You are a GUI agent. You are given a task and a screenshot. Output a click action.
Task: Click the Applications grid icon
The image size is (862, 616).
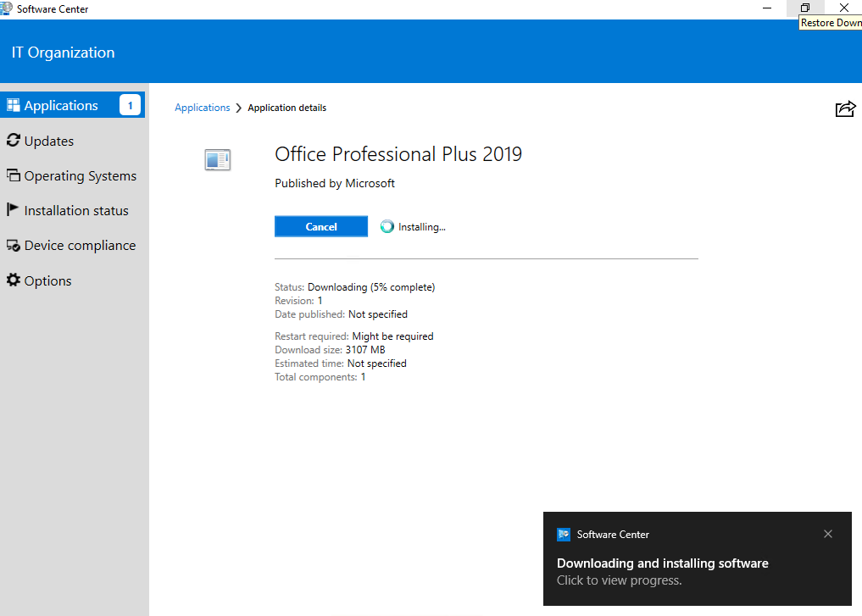click(14, 105)
